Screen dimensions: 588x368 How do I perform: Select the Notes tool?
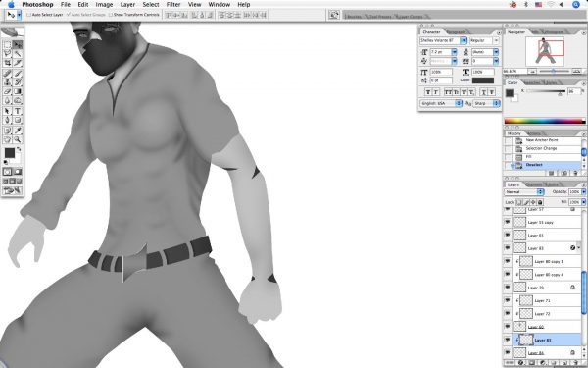coord(7,131)
